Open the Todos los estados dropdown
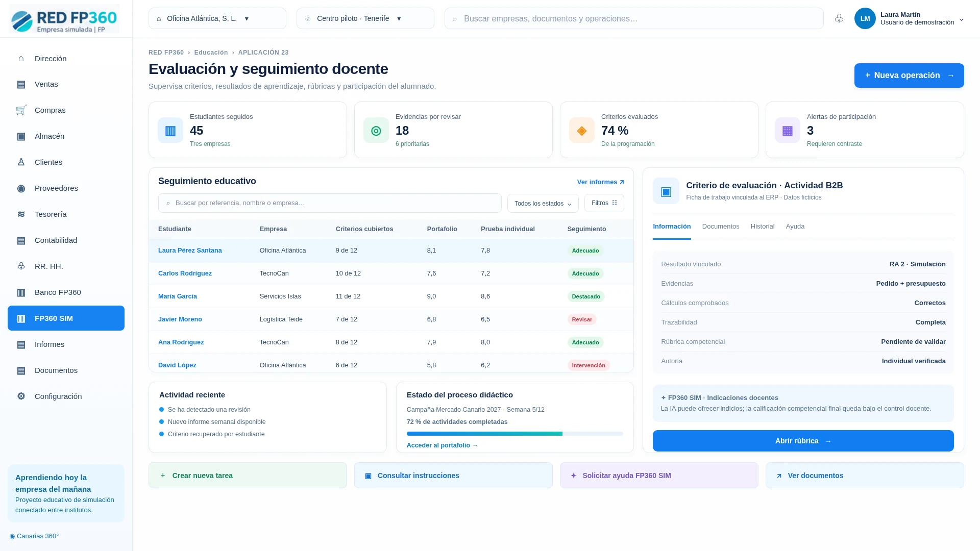 point(543,203)
